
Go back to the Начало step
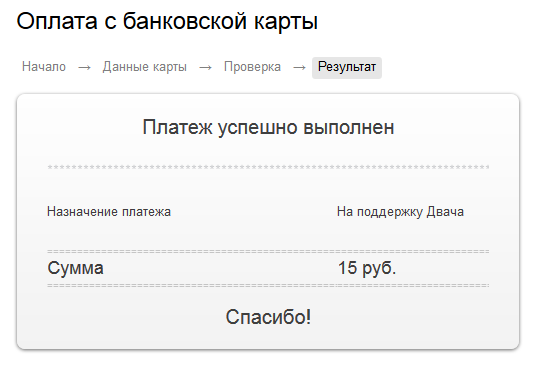coord(44,67)
